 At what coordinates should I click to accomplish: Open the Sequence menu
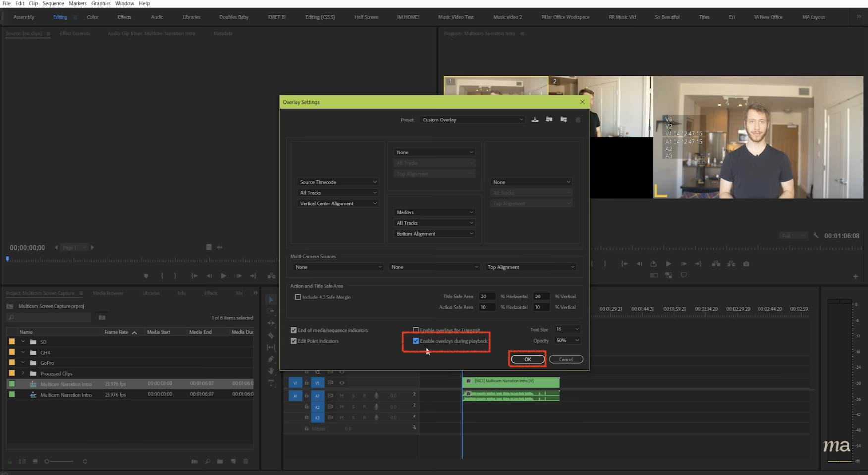point(53,3)
